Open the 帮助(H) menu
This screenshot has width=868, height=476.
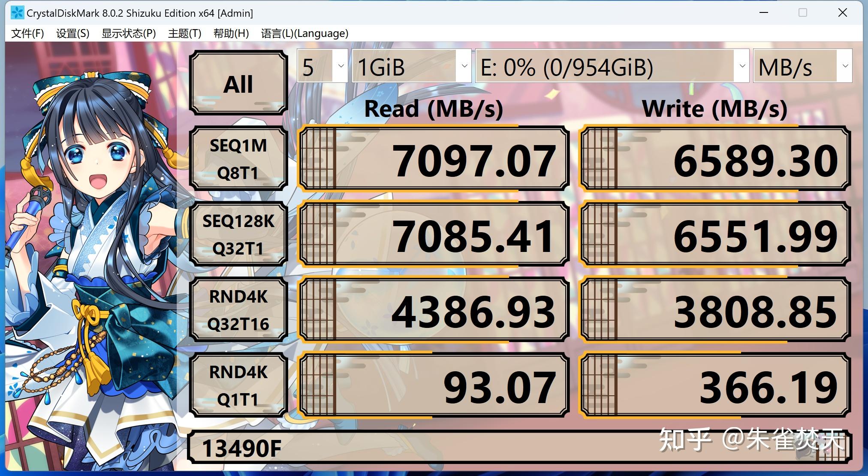[231, 33]
